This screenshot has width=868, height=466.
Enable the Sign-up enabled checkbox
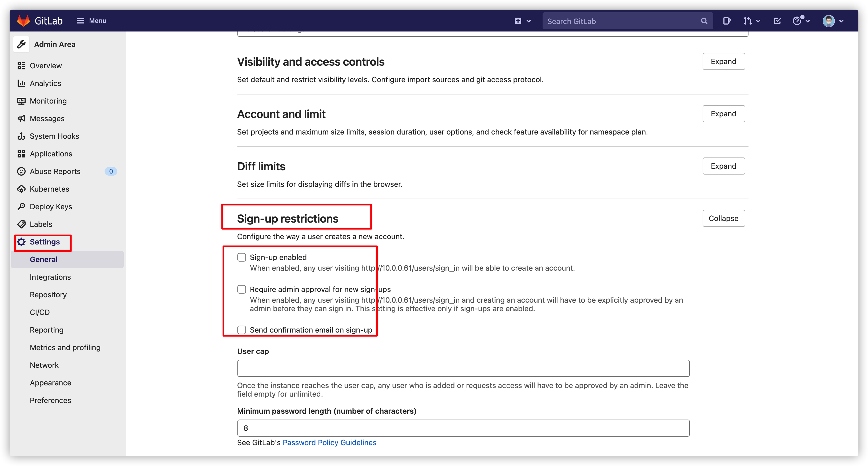click(x=242, y=257)
